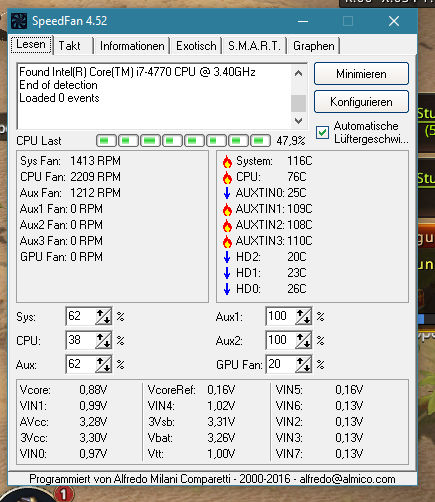Viewport: 435px width, 502px height.
Task: Click the Aux2 speed field showing 100
Action: [x=281, y=340]
